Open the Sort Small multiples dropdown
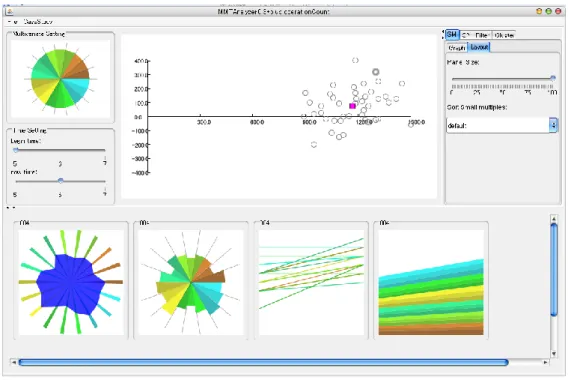 [502, 125]
